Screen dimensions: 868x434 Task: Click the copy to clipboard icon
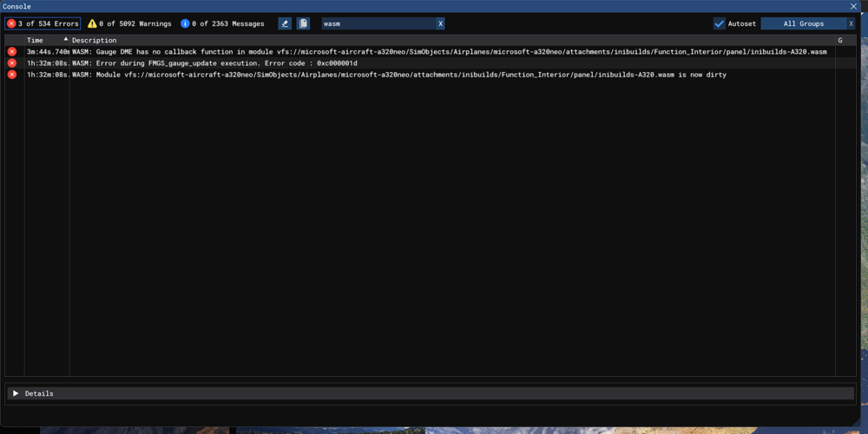coord(303,23)
